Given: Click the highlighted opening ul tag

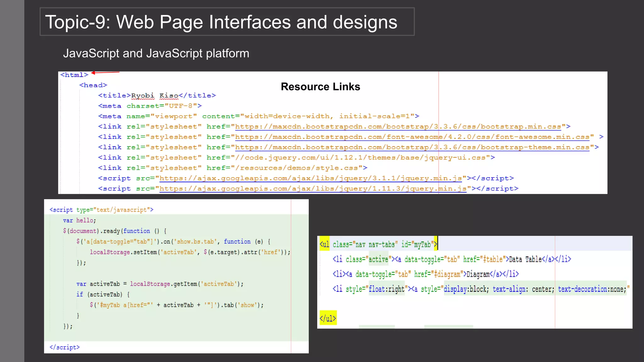Looking at the screenshot, I should (x=325, y=244).
